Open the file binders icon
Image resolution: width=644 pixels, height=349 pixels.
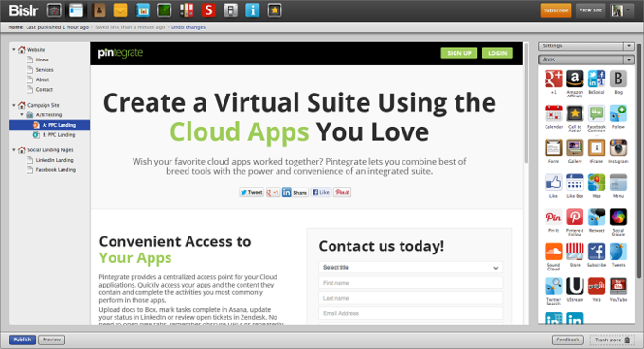(x=187, y=10)
